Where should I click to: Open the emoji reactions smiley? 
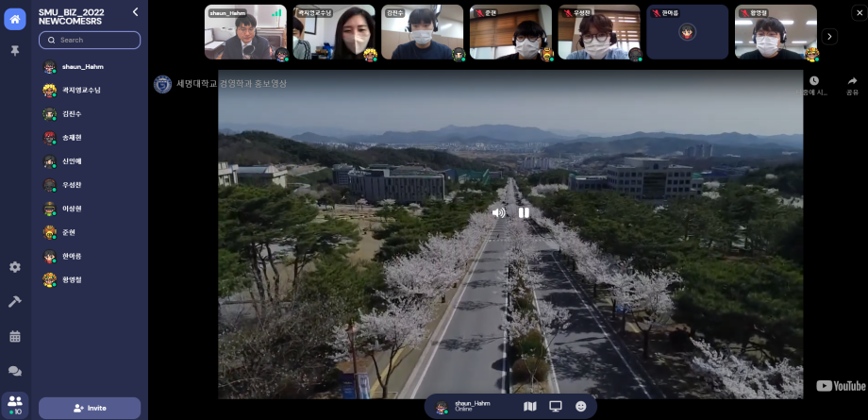tap(581, 407)
